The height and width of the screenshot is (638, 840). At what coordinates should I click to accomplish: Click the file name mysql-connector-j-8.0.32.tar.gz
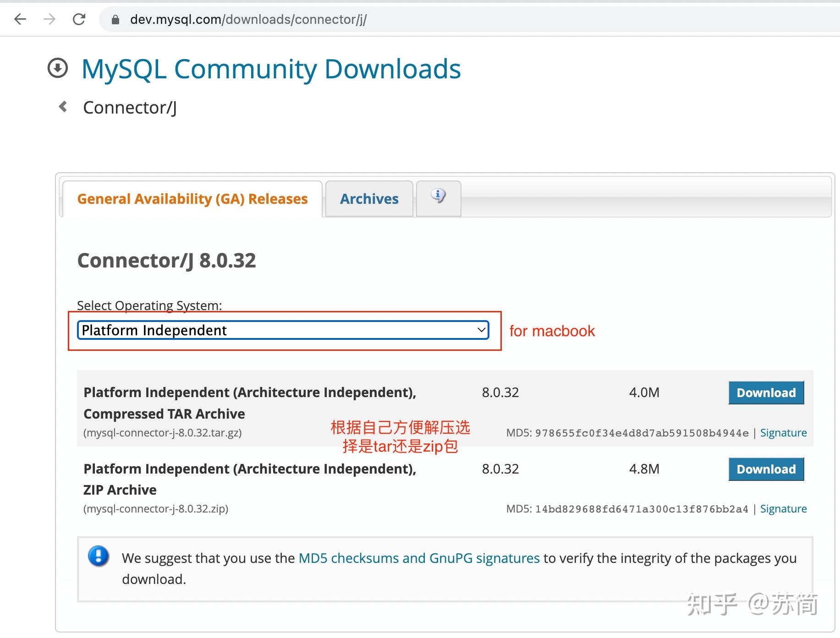pyautogui.click(x=163, y=433)
